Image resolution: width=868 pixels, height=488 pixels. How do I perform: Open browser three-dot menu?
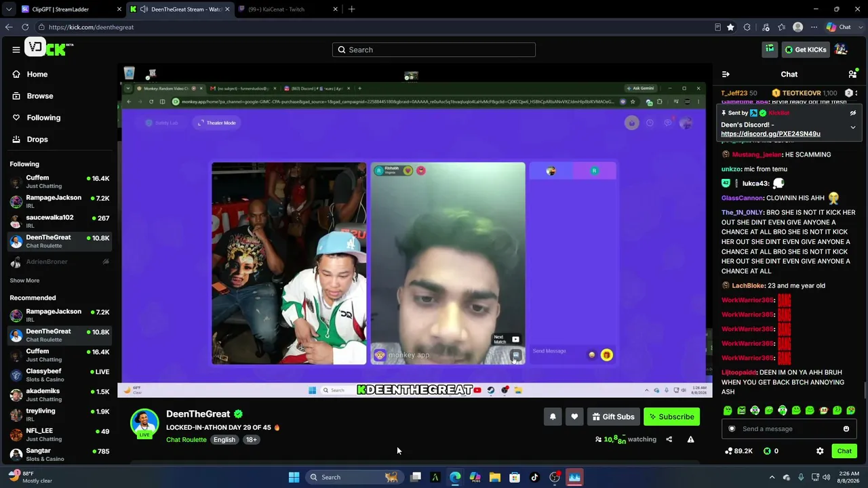tap(814, 27)
